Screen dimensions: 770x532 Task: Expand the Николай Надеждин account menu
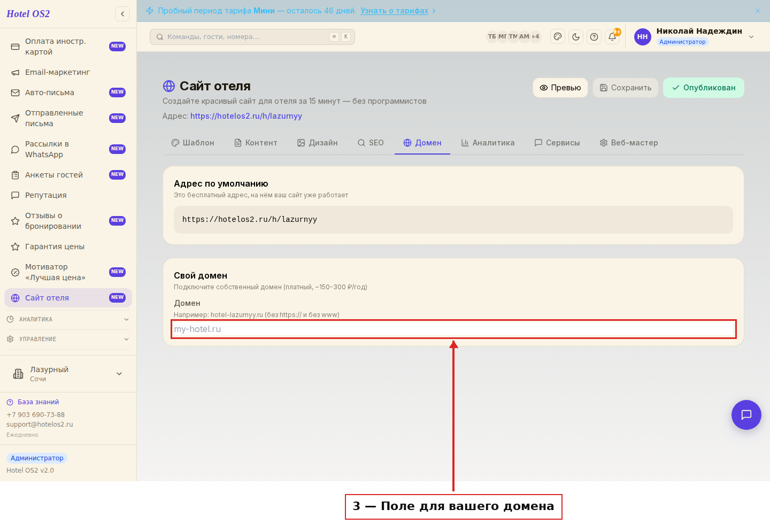(x=751, y=37)
